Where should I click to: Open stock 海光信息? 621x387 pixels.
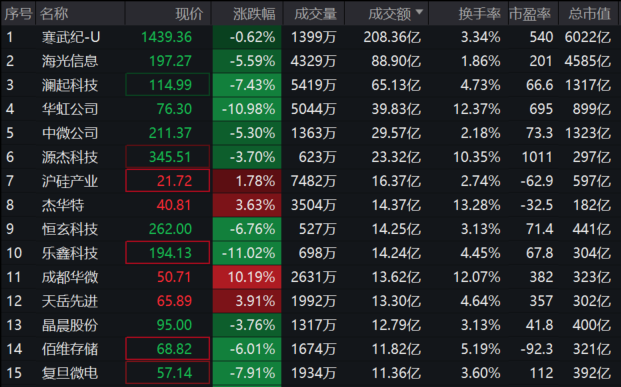pos(70,61)
